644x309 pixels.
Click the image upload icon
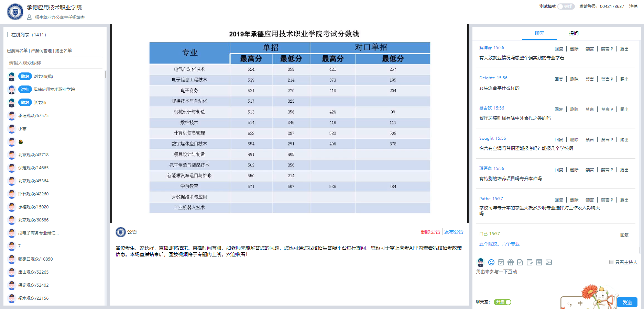549,262
